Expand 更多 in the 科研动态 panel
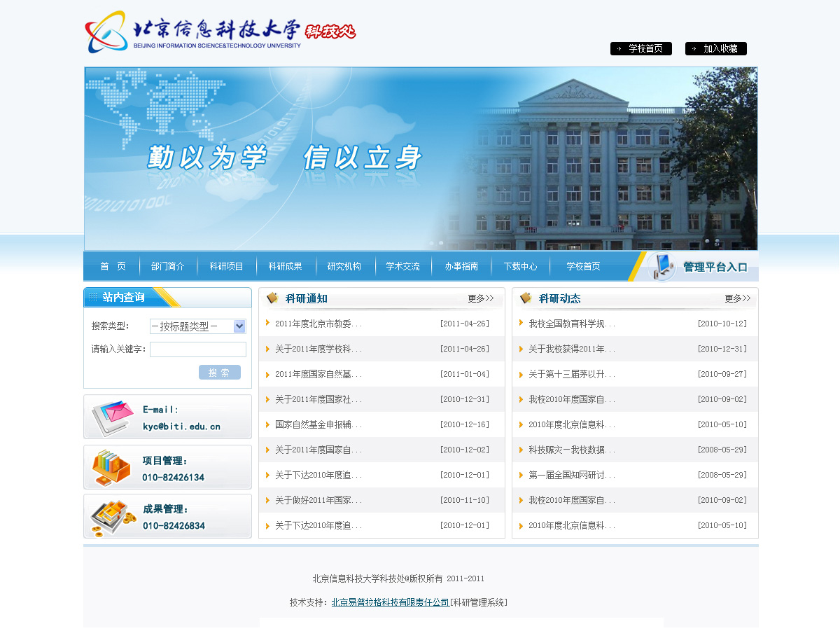This screenshot has height=631, width=840. click(738, 298)
